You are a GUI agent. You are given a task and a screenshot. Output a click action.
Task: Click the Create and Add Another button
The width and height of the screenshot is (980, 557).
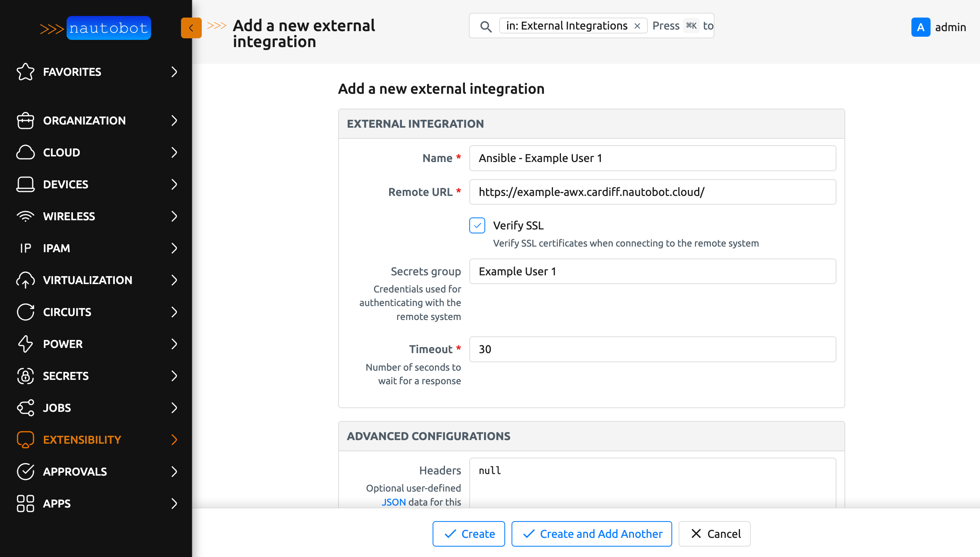pyautogui.click(x=591, y=533)
